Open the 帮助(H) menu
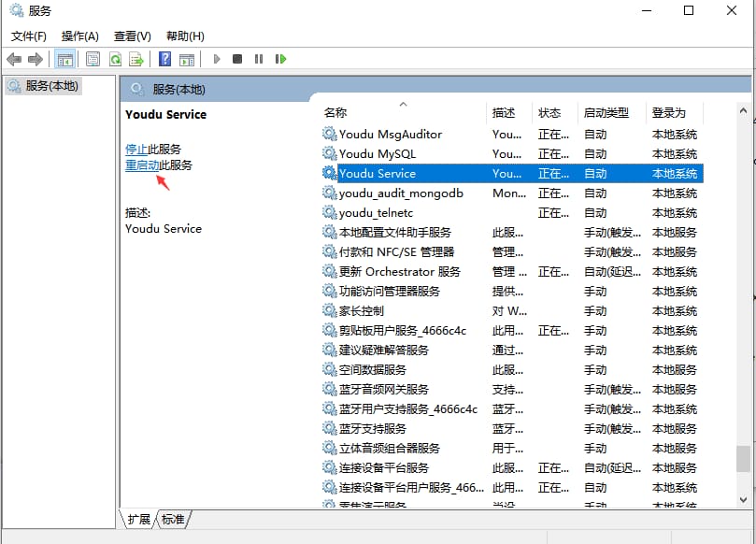Viewport: 756px width, 544px height. (185, 36)
